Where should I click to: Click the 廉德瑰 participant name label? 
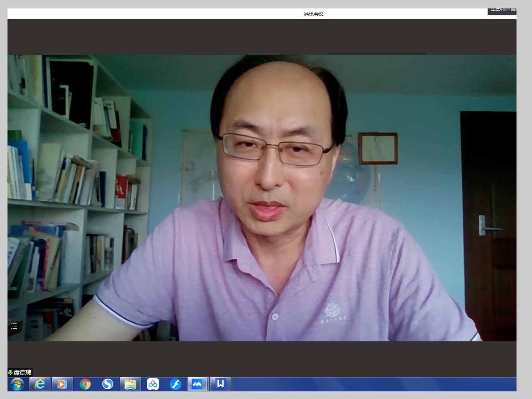tap(23, 372)
